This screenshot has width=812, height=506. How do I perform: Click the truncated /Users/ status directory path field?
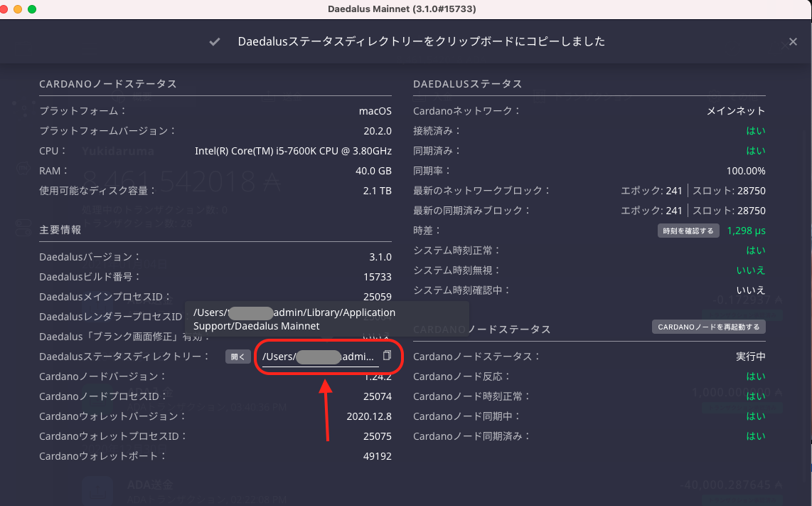[321, 357]
